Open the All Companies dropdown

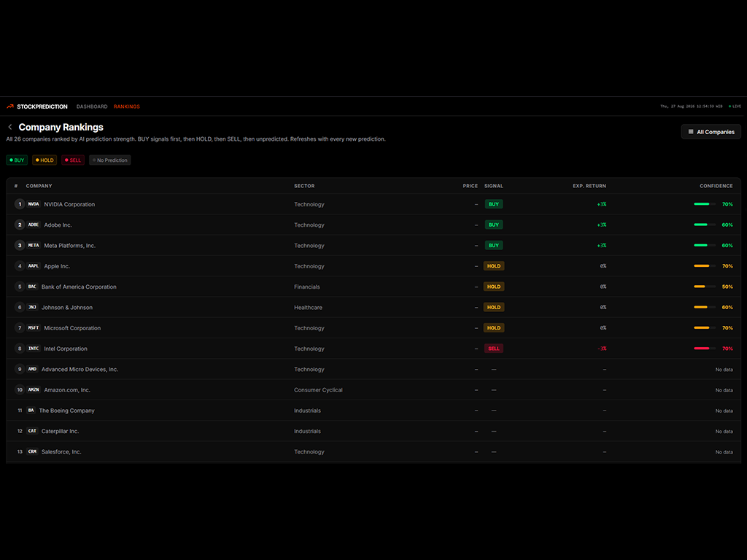coord(711,132)
